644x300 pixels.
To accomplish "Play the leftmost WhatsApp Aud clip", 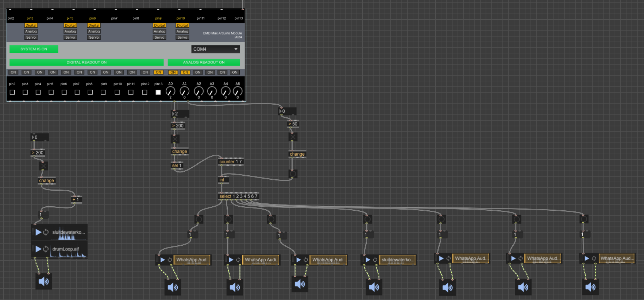I will tap(163, 260).
